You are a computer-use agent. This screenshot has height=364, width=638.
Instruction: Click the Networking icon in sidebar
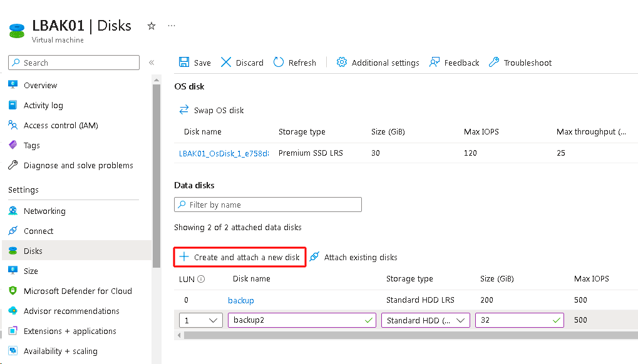[x=13, y=210]
